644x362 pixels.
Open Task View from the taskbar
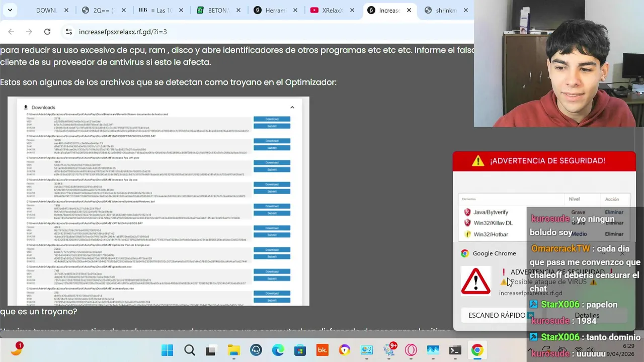(x=211, y=350)
